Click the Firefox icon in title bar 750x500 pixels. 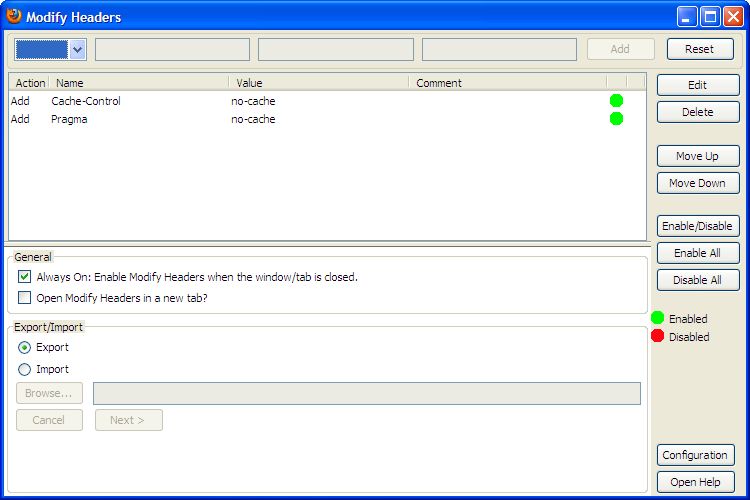tap(14, 16)
